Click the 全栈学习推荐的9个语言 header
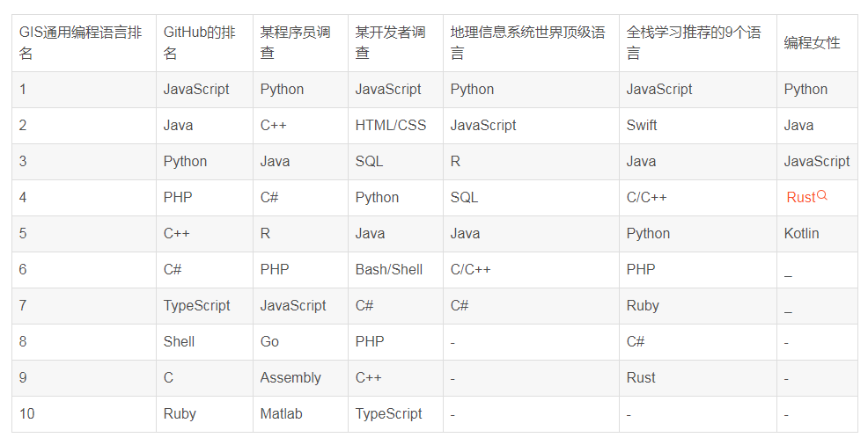 click(697, 42)
